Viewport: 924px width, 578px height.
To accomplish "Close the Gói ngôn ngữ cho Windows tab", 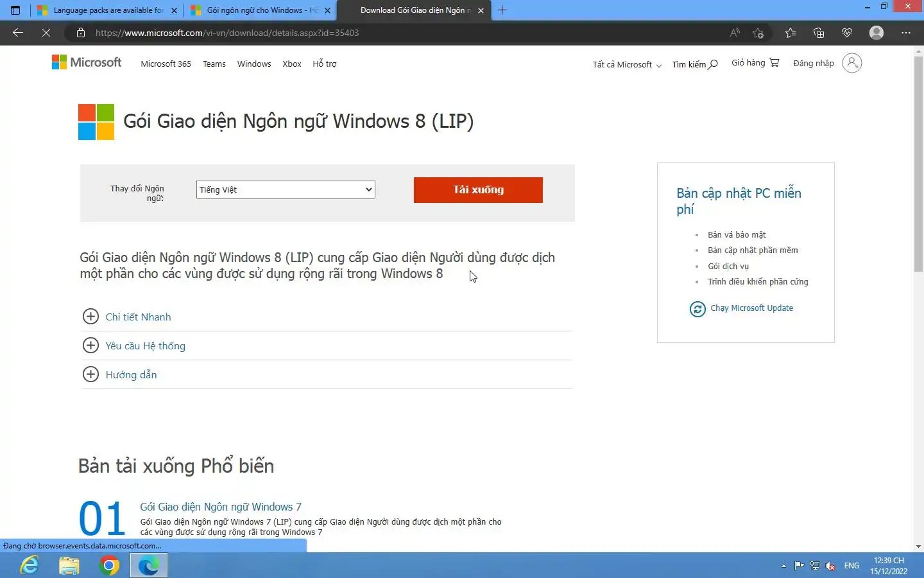I will click(x=327, y=10).
